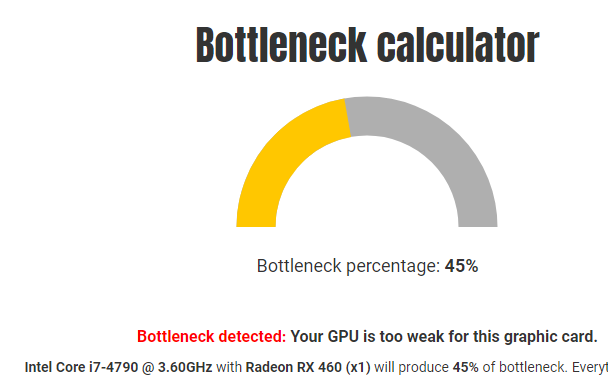The height and width of the screenshot is (380, 608).
Task: Click the yellow-gray boundary on the gauge
Action: 347,117
